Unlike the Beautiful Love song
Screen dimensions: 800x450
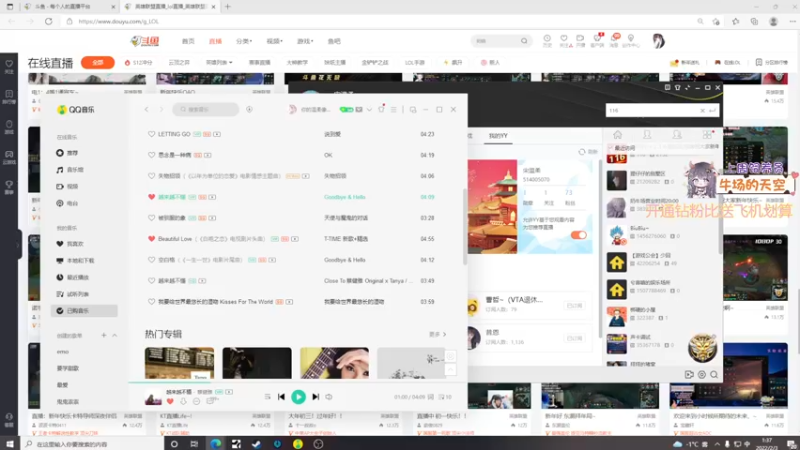tap(151, 239)
